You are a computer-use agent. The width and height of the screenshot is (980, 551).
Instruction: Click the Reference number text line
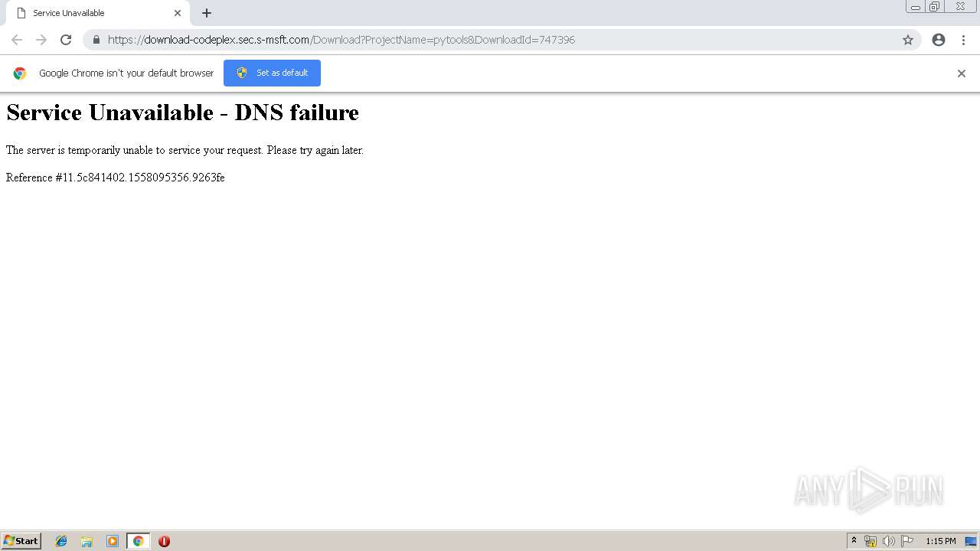116,178
